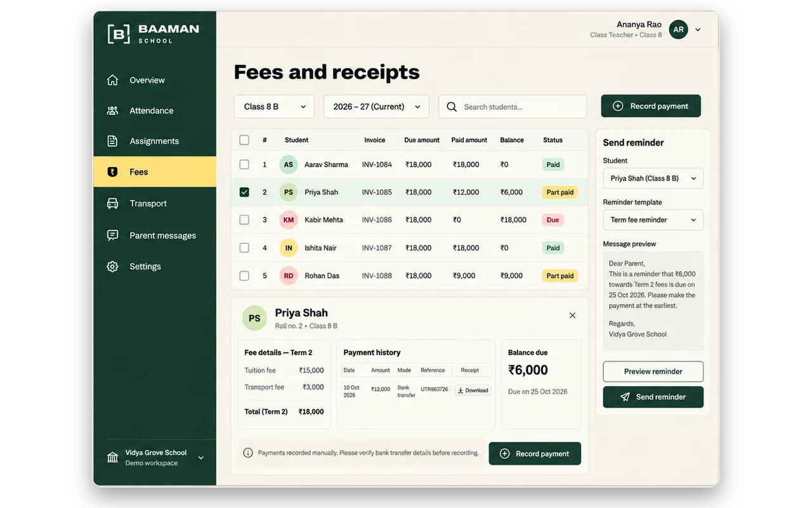Focus the Search students field
The height and width of the screenshot is (508, 812).
coord(513,107)
